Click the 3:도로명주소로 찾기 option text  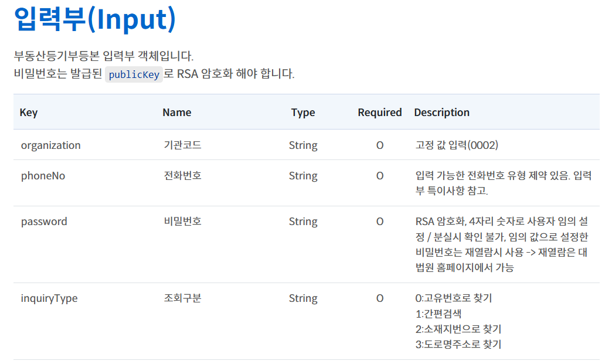click(x=458, y=344)
